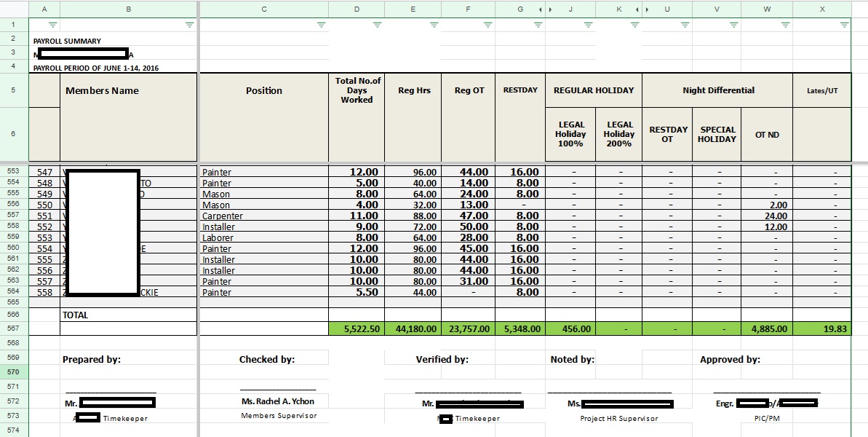Select column V header

(x=717, y=9)
